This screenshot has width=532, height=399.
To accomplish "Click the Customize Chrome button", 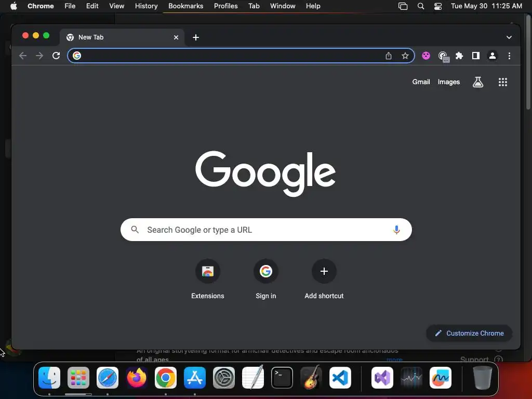I will [x=469, y=333].
